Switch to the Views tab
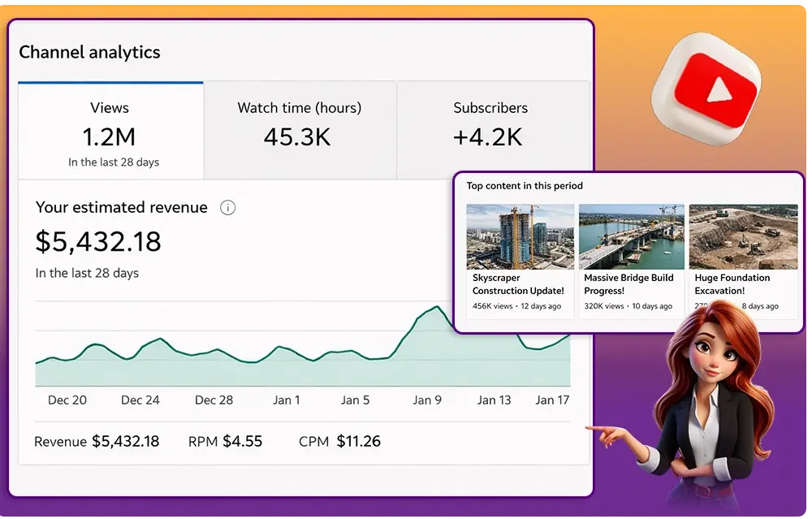Screen dimensions: 812x519 coord(110,130)
